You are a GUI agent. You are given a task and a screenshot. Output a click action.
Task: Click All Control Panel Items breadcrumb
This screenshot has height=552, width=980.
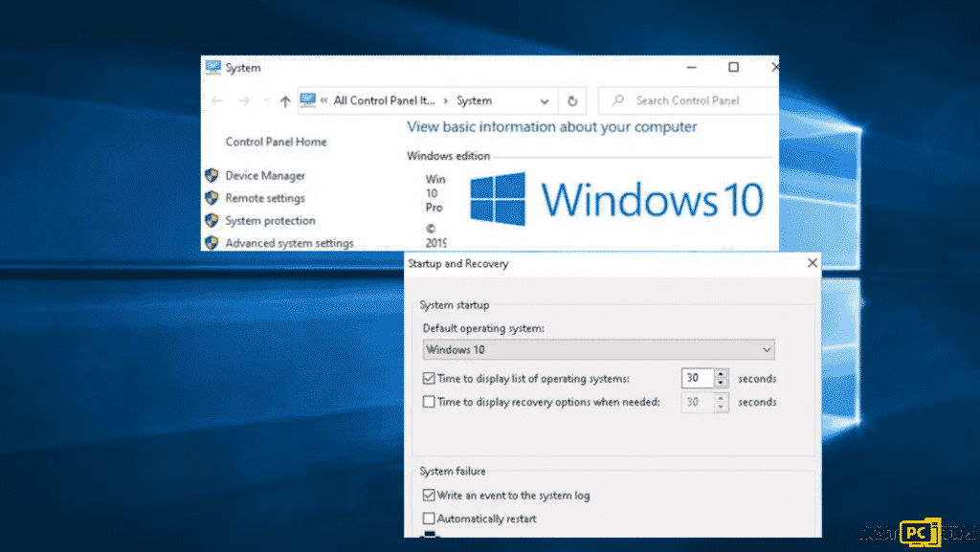coord(384,100)
